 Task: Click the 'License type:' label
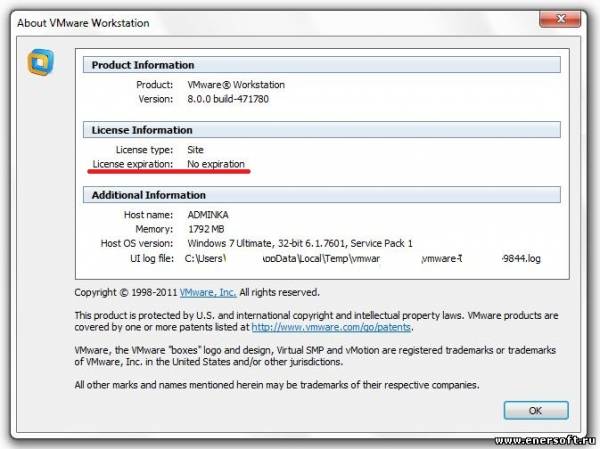144,150
